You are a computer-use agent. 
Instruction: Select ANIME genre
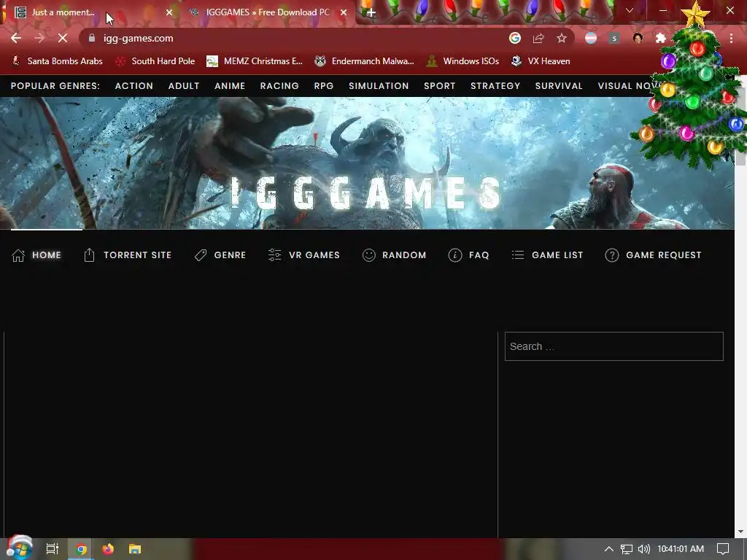point(230,86)
